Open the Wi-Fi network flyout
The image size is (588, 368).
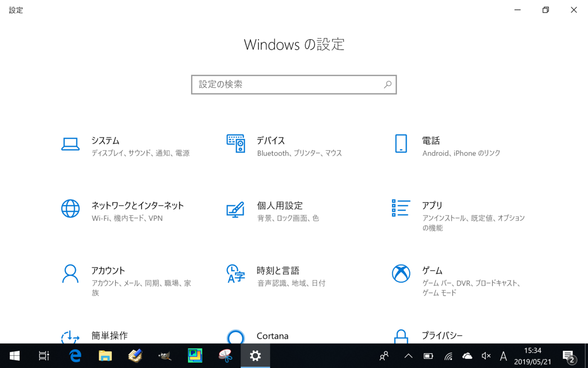[448, 356]
